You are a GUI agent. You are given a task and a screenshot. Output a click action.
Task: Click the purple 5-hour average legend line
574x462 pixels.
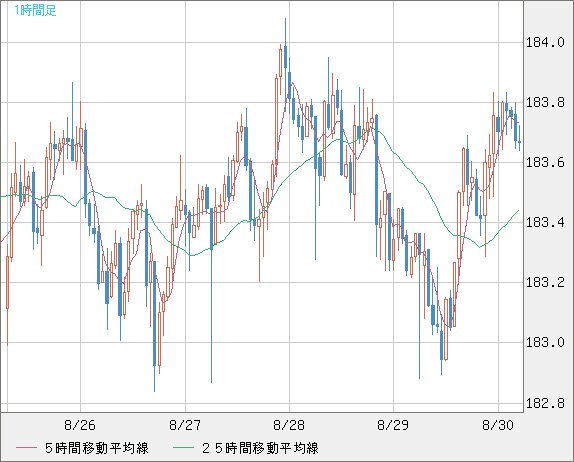coord(26,448)
